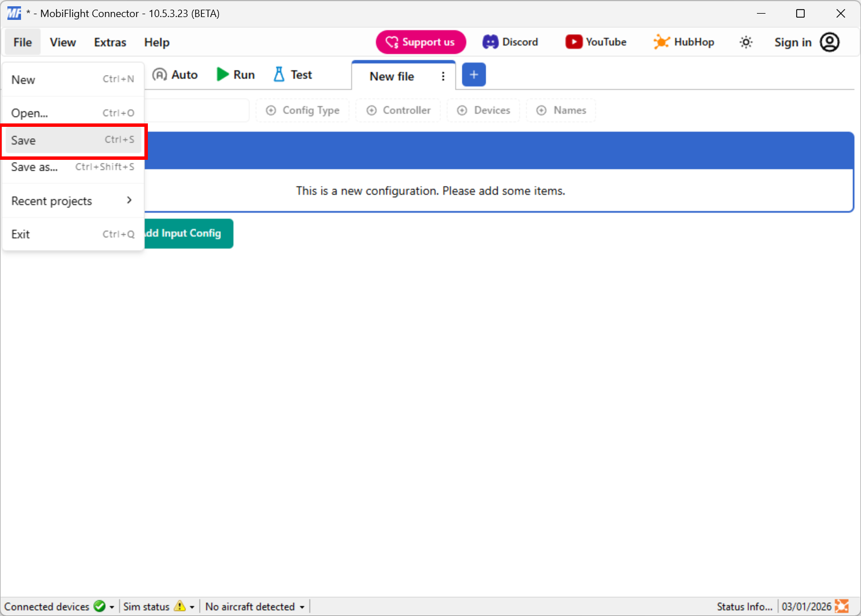Open the YouTube channel icon

pyautogui.click(x=573, y=42)
